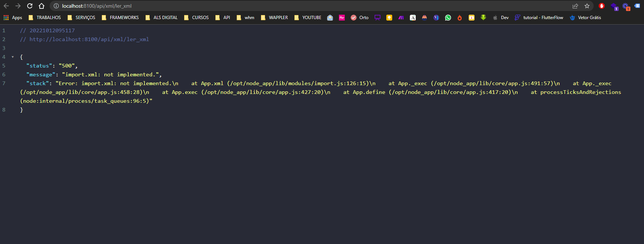Open the YOUTUBE bookmark folder
The height and width of the screenshot is (244, 644).
click(x=308, y=18)
